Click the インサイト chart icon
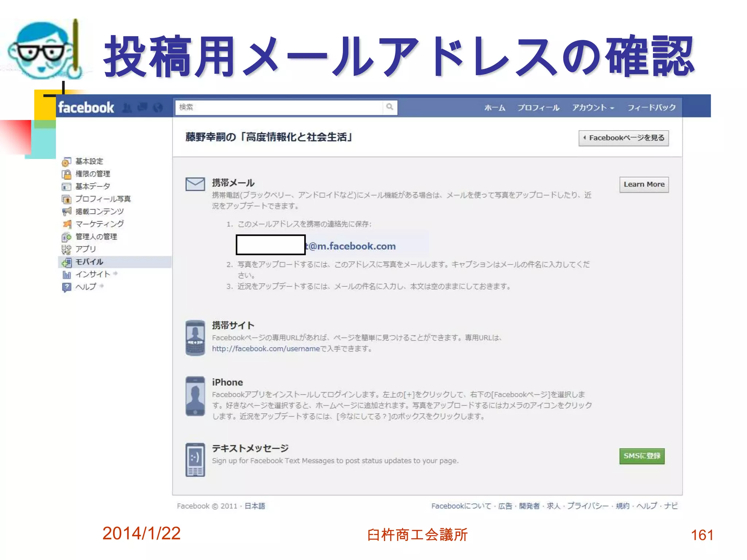Viewport: 747px width, 560px height. pyautogui.click(x=66, y=275)
